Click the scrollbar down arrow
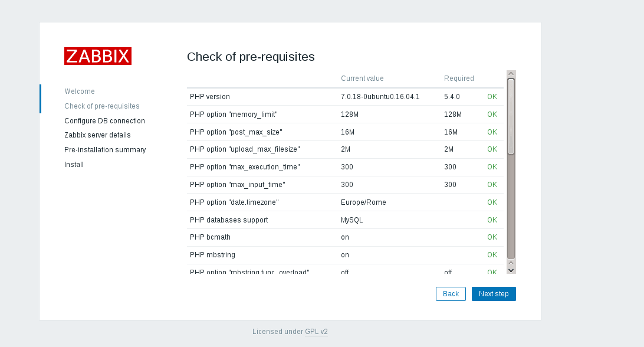Viewport: 644px width, 347px height. (x=511, y=270)
